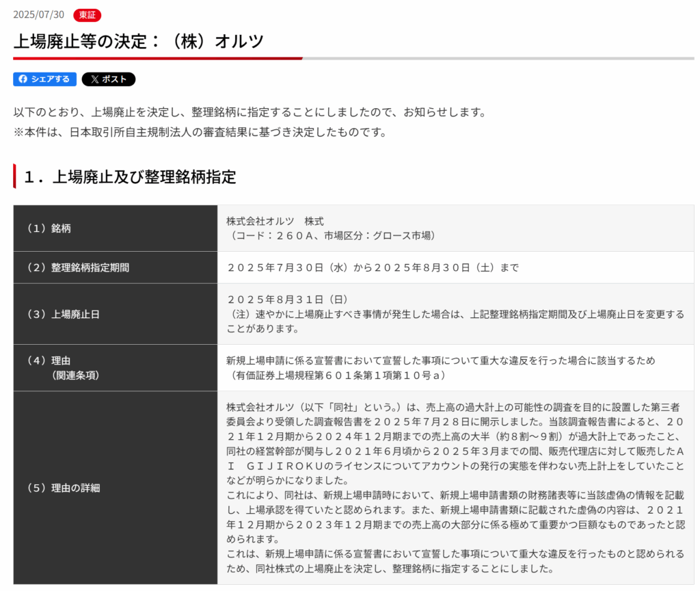The width and height of the screenshot is (700, 591).
Task: Click the note starting （注）速やかに上場廃止すべき
Action: tap(455, 321)
